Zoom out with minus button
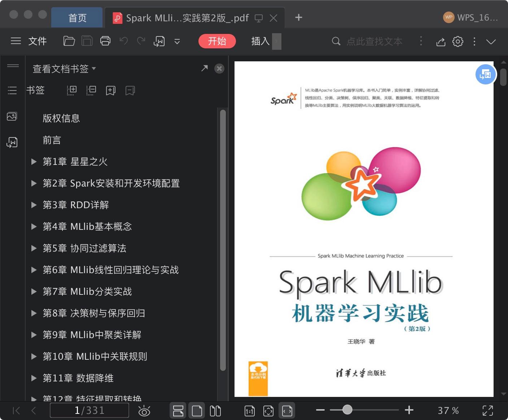 (320, 410)
